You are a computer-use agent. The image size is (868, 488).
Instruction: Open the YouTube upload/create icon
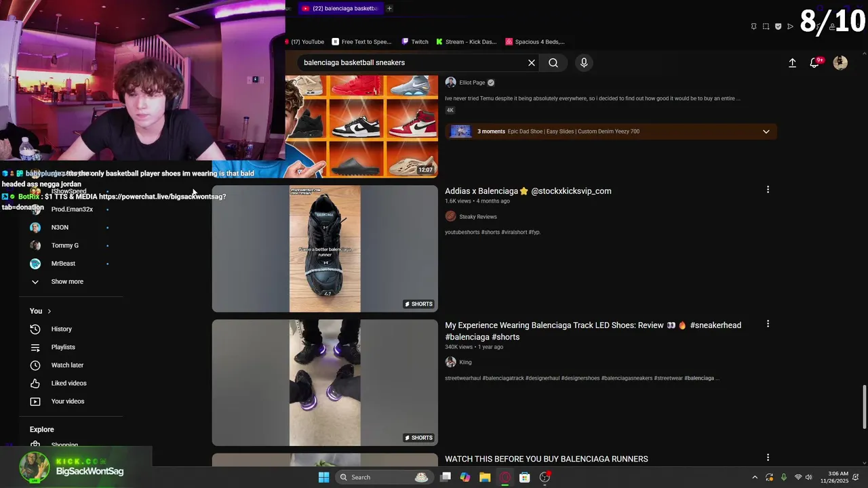[792, 62]
